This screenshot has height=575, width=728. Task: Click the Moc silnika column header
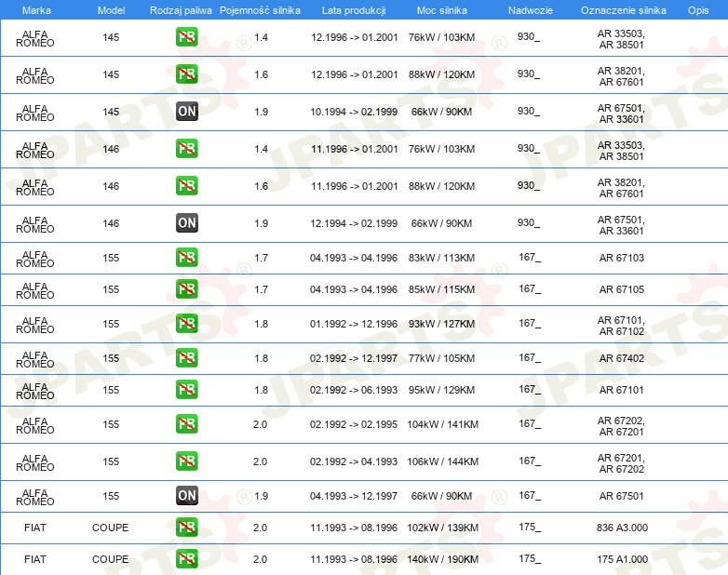(x=442, y=10)
